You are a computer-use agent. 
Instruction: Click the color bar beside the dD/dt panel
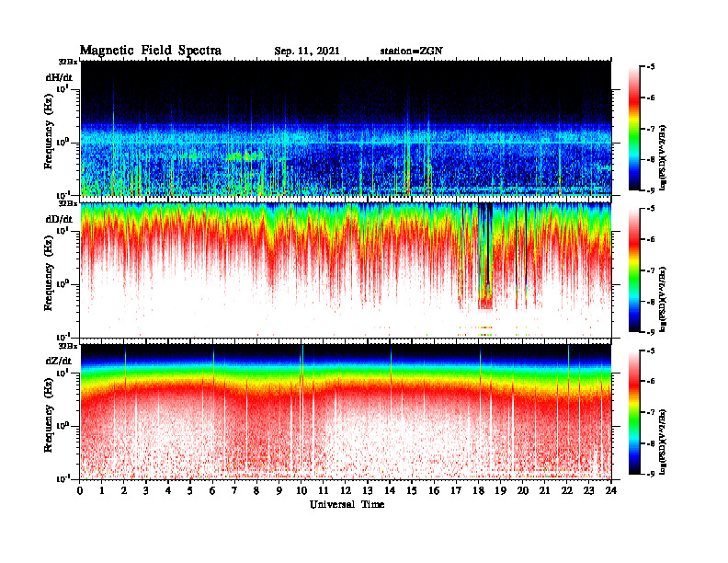(634, 270)
